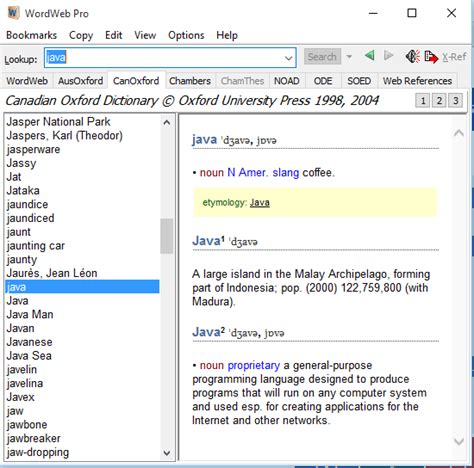Click the green back arrow icon

coord(369,55)
